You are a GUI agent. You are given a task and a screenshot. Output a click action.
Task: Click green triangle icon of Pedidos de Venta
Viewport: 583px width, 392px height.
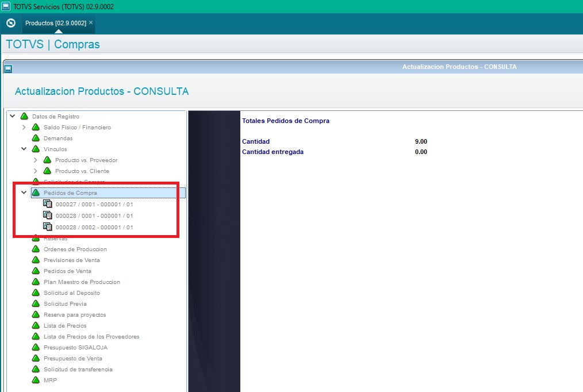(36, 271)
